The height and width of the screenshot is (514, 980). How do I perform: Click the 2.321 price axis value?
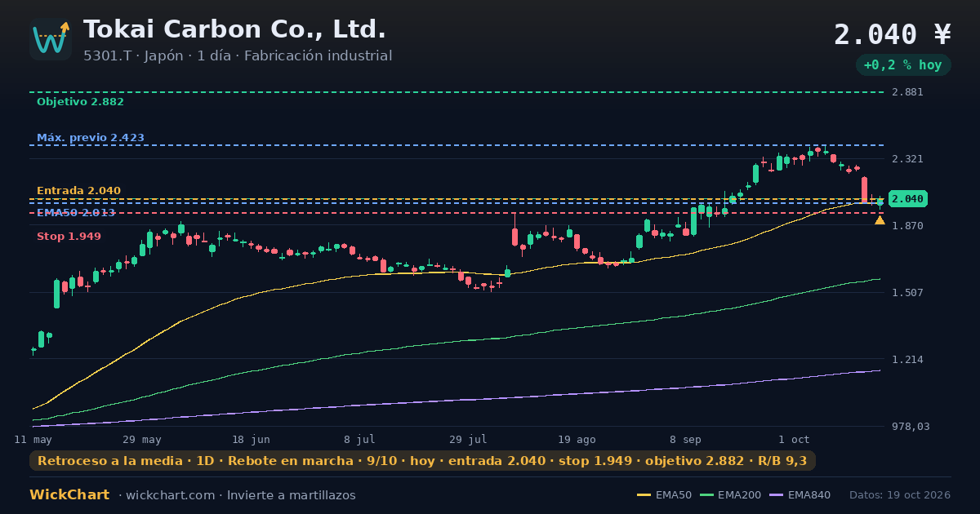(907, 159)
